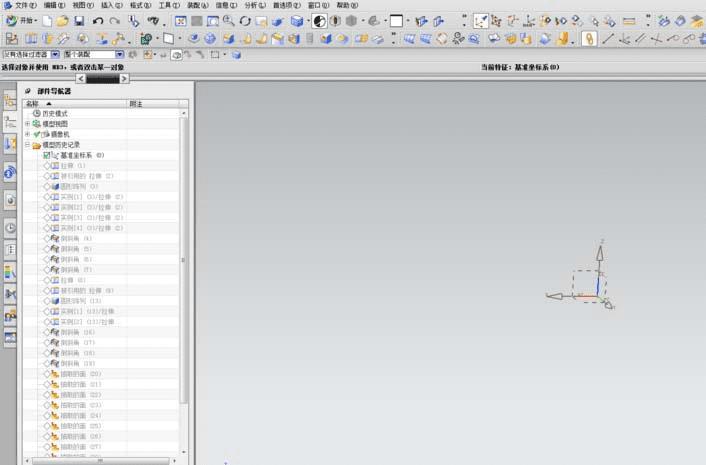Open the 视图 (View) menu
This screenshot has height=465, width=706.
[83, 5]
